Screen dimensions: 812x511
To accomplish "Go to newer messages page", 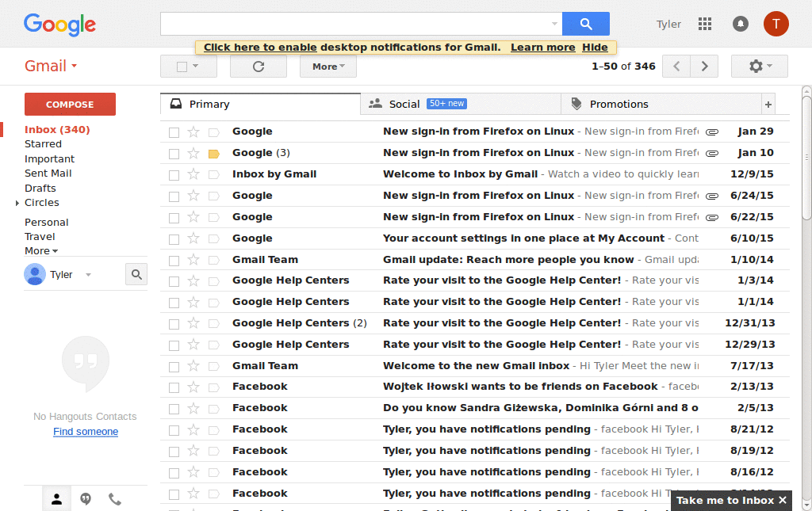I will 676,67.
